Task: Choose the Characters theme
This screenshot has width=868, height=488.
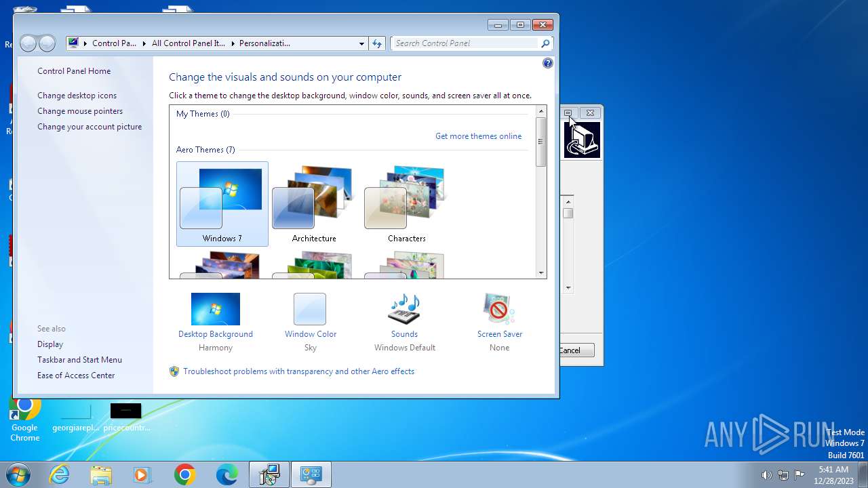Action: click(x=406, y=203)
